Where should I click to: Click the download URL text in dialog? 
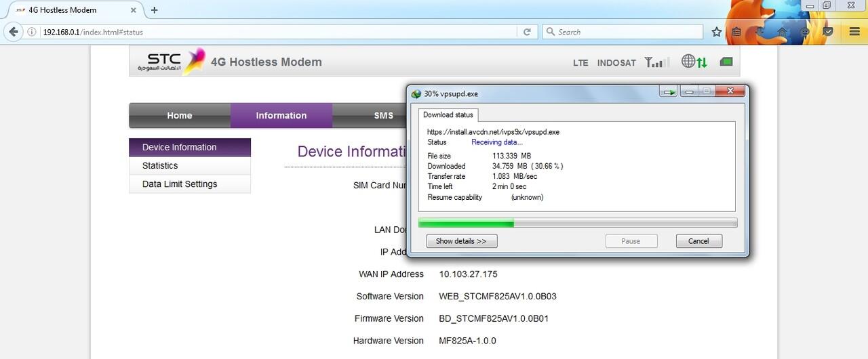(x=493, y=132)
